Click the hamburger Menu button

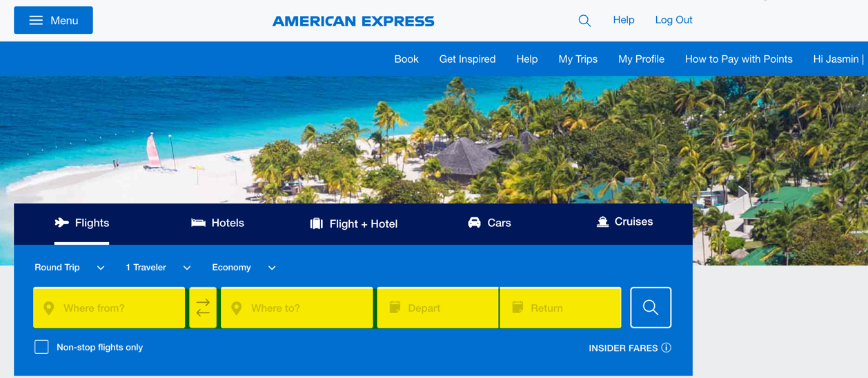pos(53,21)
